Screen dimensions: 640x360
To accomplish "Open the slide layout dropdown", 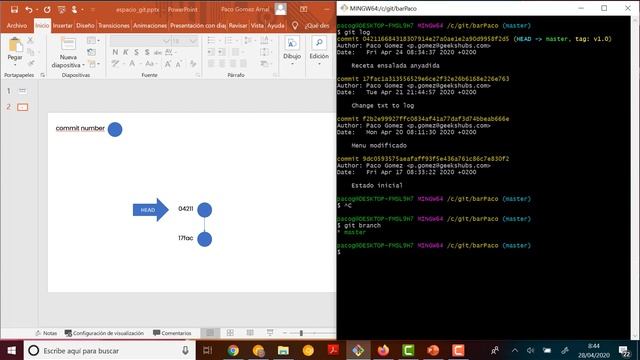I will point(93,40).
